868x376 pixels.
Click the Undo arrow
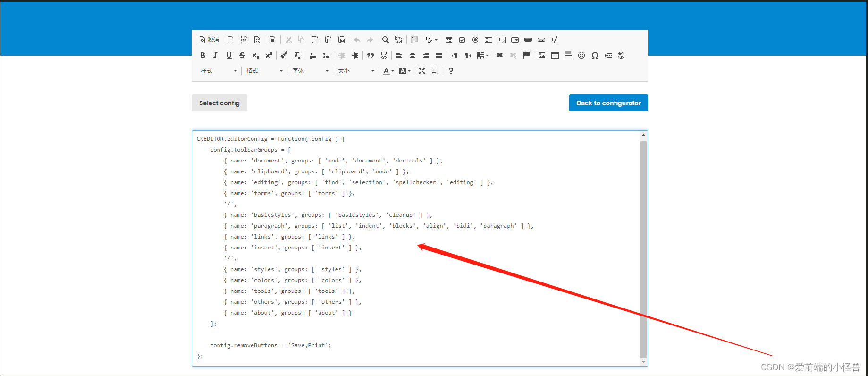[357, 40]
